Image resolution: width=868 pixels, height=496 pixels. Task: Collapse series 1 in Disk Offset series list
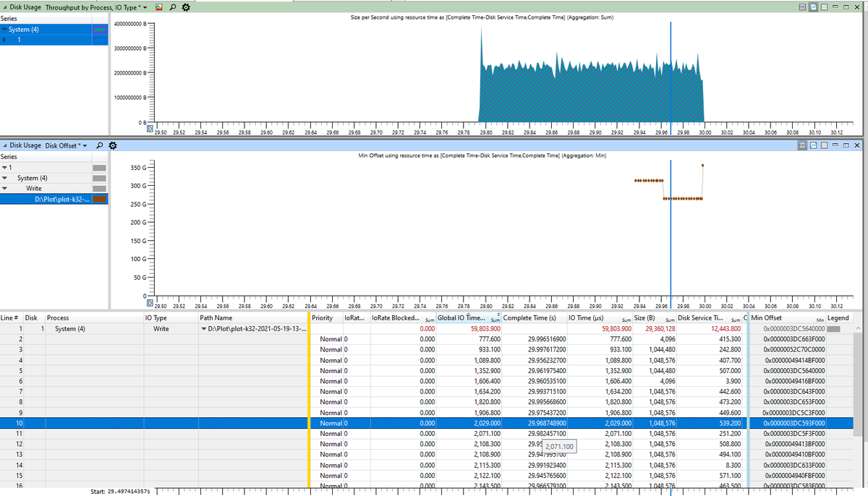coord(5,167)
